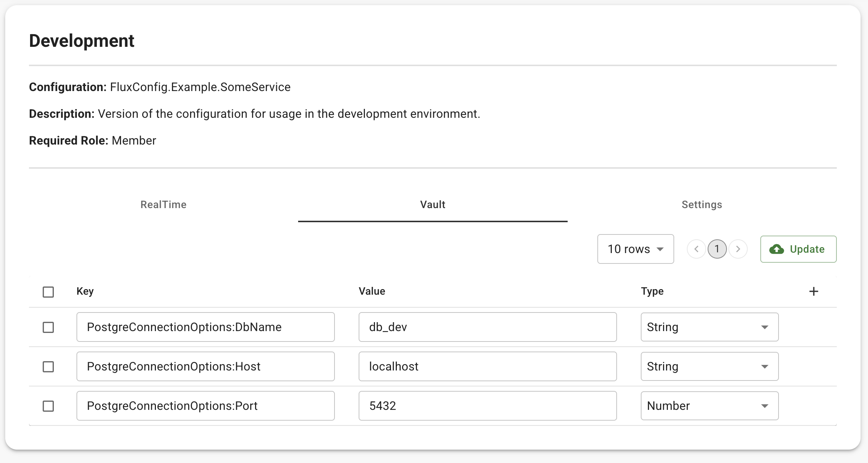The width and height of the screenshot is (868, 463).
Task: Select page 1 in the pagination control
Action: coord(717,249)
